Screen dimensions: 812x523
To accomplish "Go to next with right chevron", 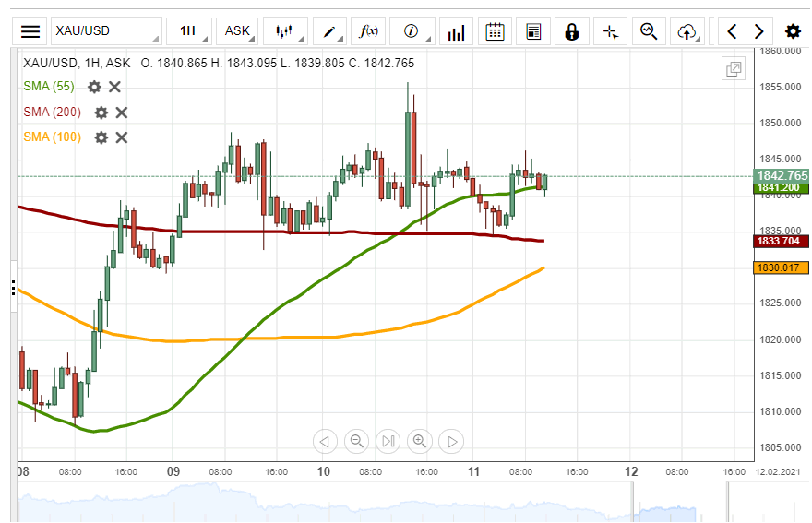I will pos(759,31).
